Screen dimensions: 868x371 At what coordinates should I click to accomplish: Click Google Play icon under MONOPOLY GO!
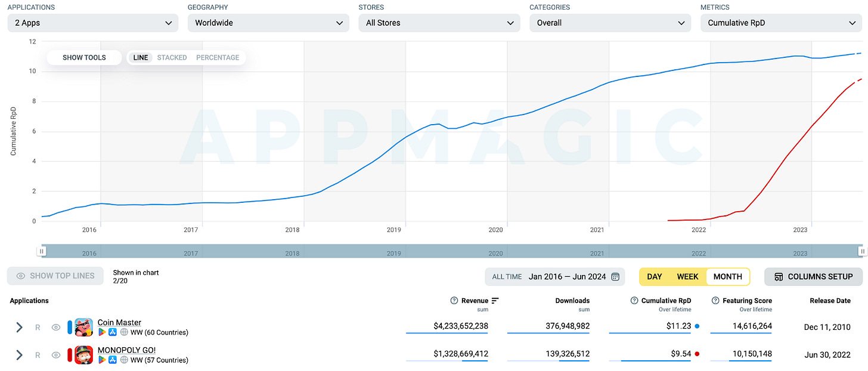102,360
